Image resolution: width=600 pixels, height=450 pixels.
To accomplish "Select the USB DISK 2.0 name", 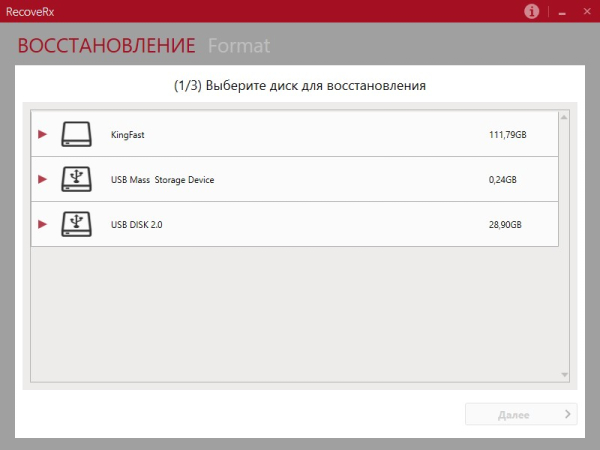I will [x=136, y=225].
